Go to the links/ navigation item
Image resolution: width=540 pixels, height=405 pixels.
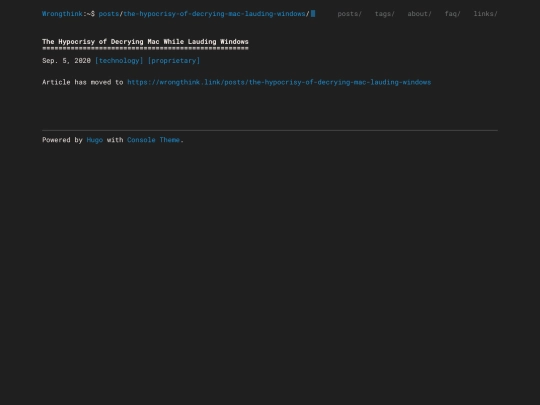(485, 14)
